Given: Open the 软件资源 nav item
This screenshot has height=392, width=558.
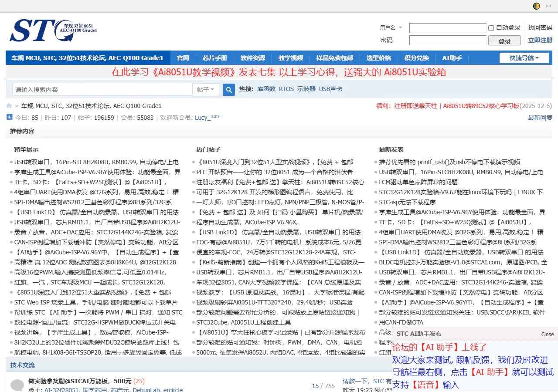Looking at the screenshot, I should point(253,58).
